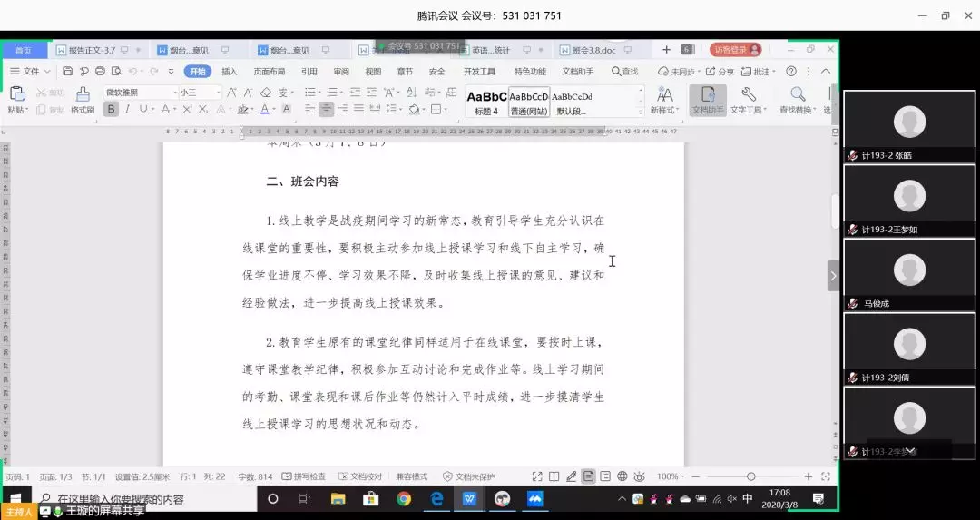Open the 插入 ribbon tab
Image resolution: width=980 pixels, height=520 pixels.
click(x=230, y=71)
